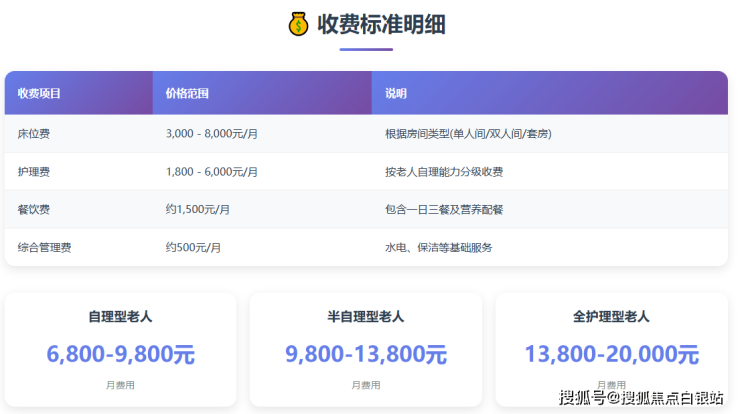
Task: Click the money bag icon beside the title
Action: (298, 23)
